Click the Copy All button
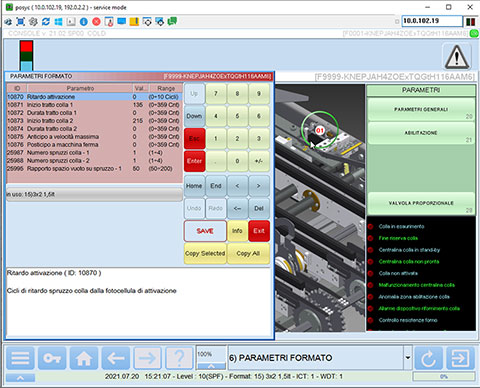 point(248,253)
